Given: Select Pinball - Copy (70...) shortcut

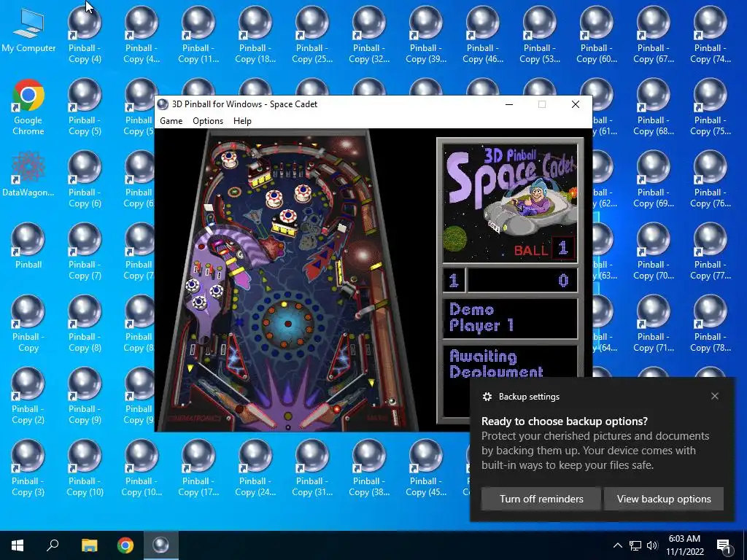Looking at the screenshot, I should pyautogui.click(x=654, y=252).
